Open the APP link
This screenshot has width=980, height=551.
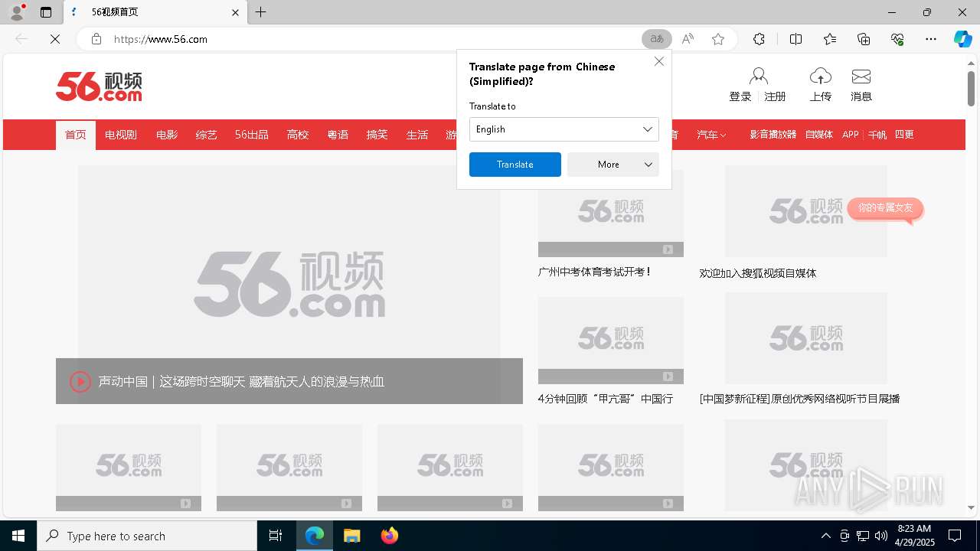[x=851, y=135]
